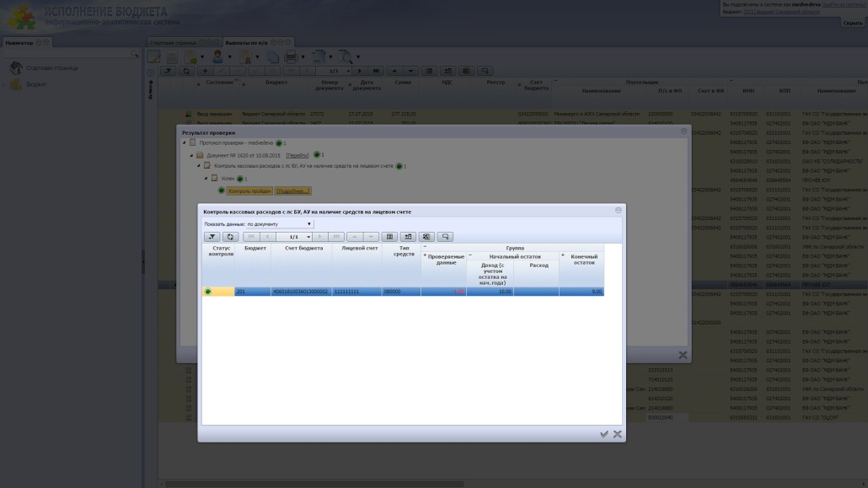The width and height of the screenshot is (868, 488).
Task: Click the user/person icon in main toolbar
Action: tap(217, 56)
